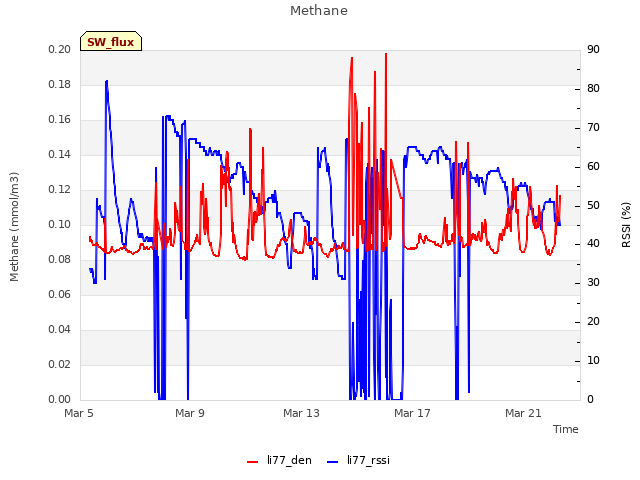Click the 0.06 methane axis value

coord(60,294)
